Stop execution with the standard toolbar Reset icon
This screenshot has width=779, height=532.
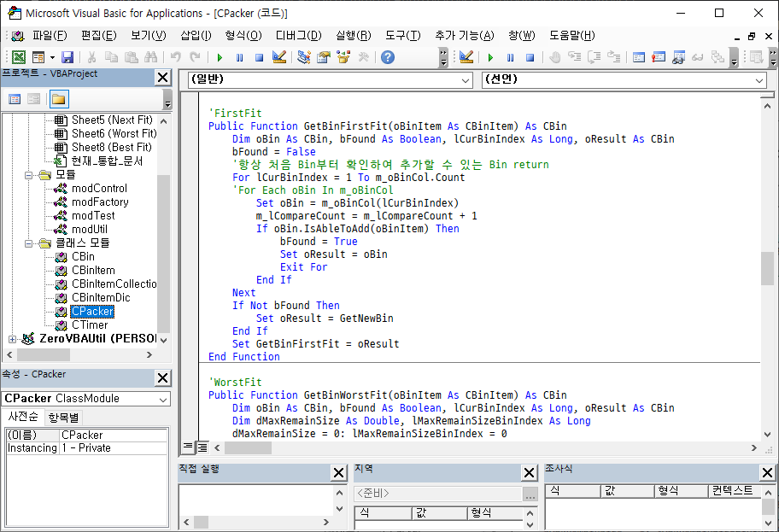coord(259,57)
